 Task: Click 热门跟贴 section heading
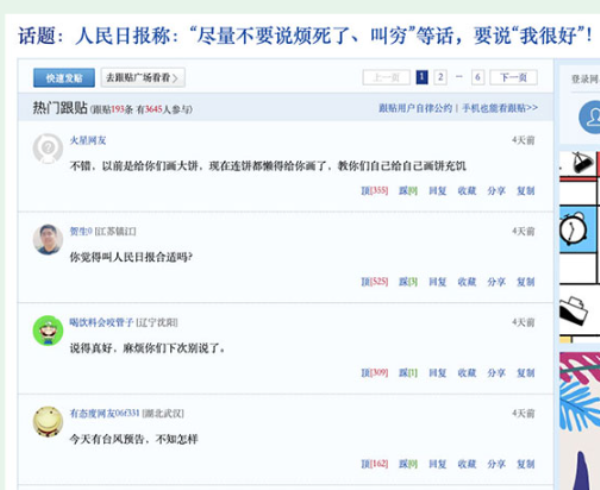60,108
